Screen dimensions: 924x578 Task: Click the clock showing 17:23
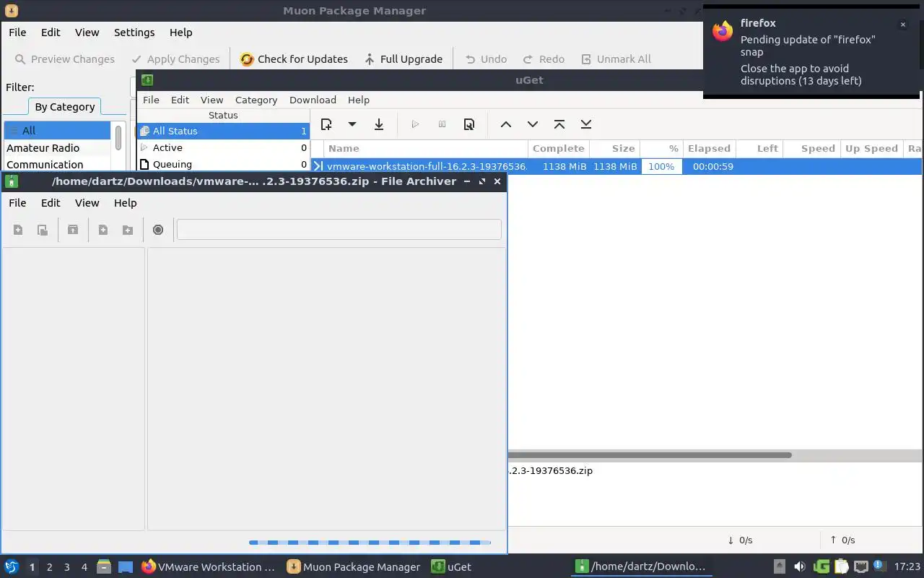[907, 567]
